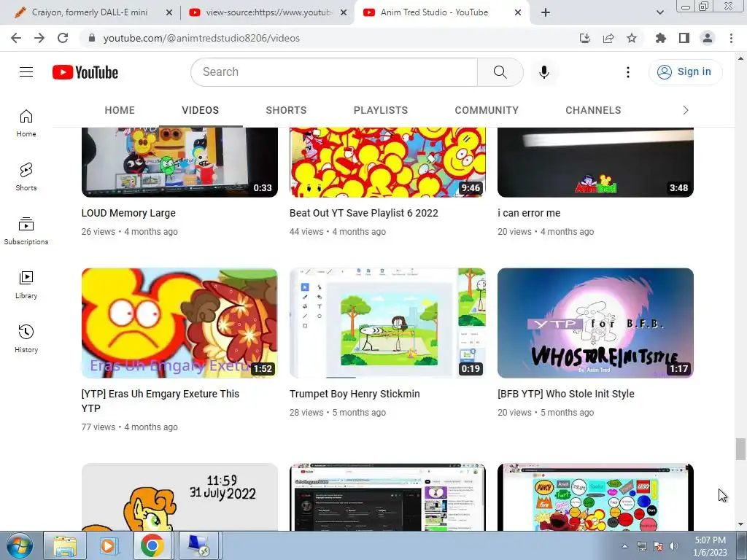The height and width of the screenshot is (560, 747).
Task: Click the YouTube logo
Action: click(x=85, y=72)
